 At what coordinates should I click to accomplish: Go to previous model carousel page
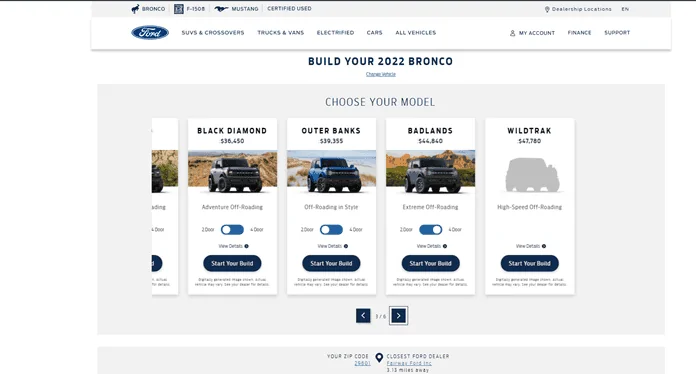(x=363, y=315)
